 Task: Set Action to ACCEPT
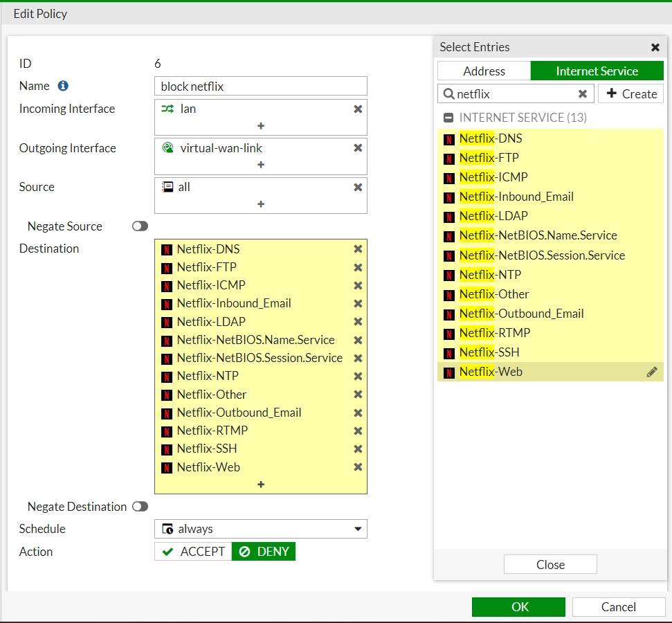pyautogui.click(x=193, y=552)
